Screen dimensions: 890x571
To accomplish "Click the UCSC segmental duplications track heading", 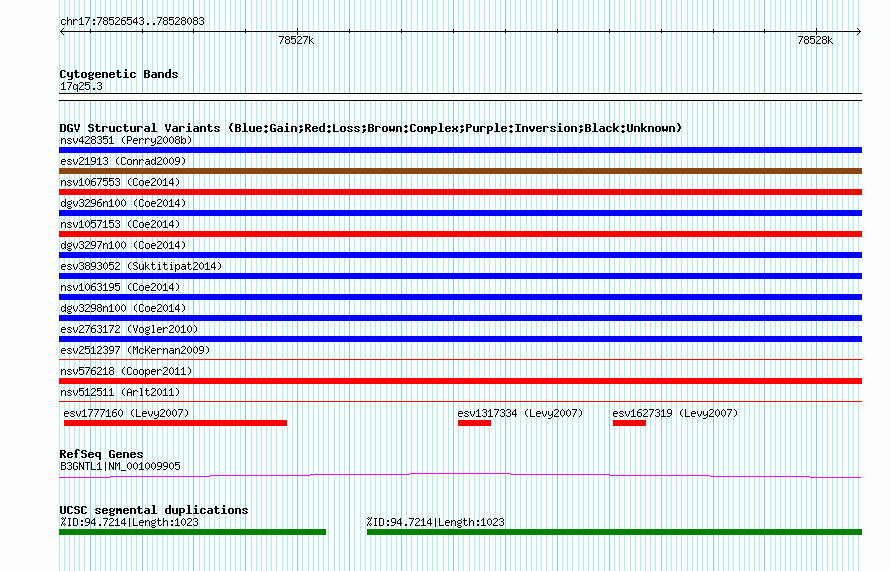I will pyautogui.click(x=154, y=510).
